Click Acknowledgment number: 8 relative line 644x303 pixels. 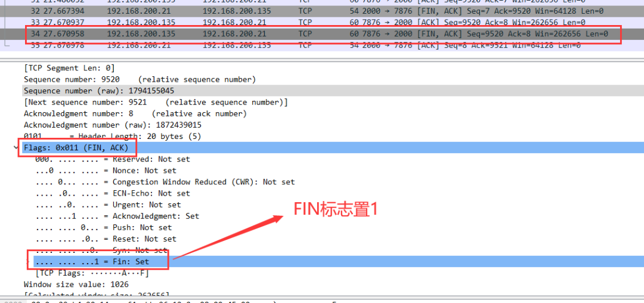click(x=135, y=113)
